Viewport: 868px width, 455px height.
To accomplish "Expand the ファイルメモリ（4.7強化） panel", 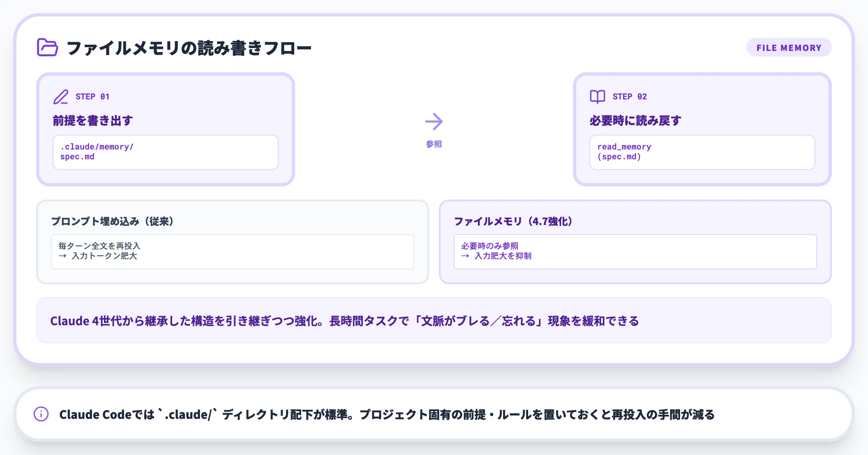I will [636, 241].
